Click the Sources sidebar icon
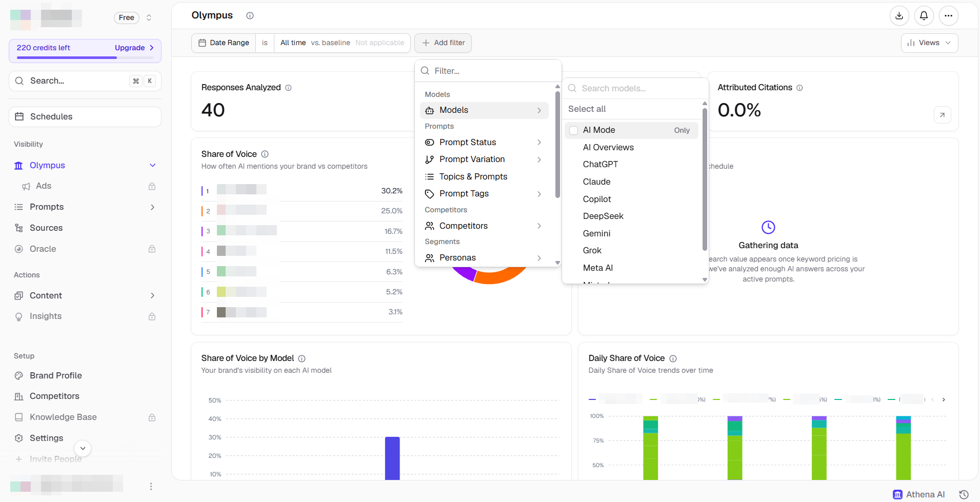The height and width of the screenshot is (502, 980). click(x=19, y=228)
